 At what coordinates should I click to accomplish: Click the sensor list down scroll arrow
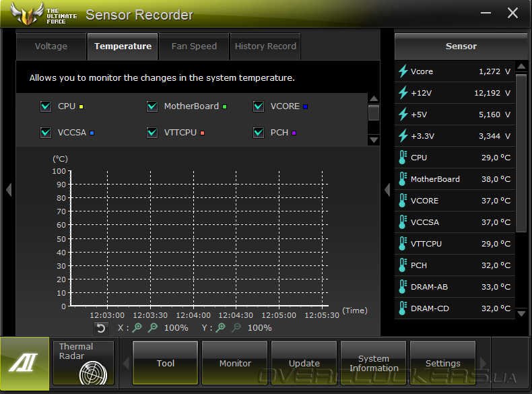click(521, 313)
